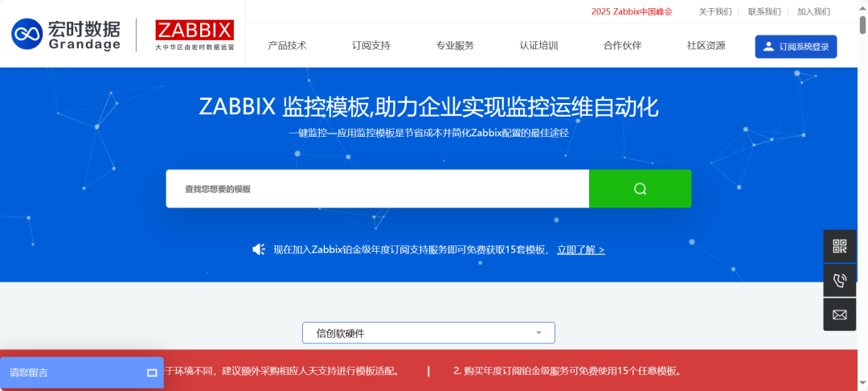Click 立即了解 > link
The height and width of the screenshot is (391, 868).
point(581,249)
